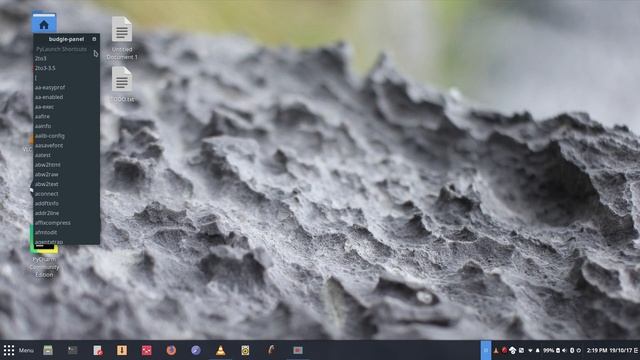Launch the file manager from taskbar
The height and width of the screenshot is (360, 640).
tap(48, 350)
